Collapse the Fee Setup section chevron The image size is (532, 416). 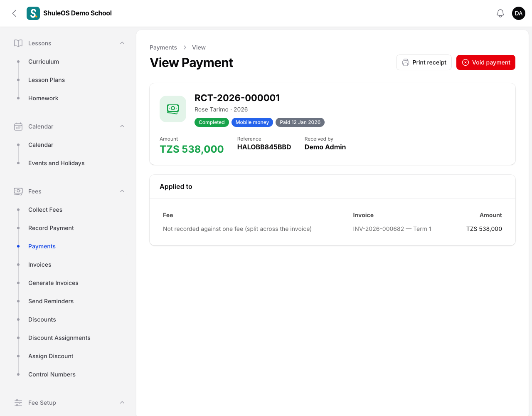tap(122, 403)
